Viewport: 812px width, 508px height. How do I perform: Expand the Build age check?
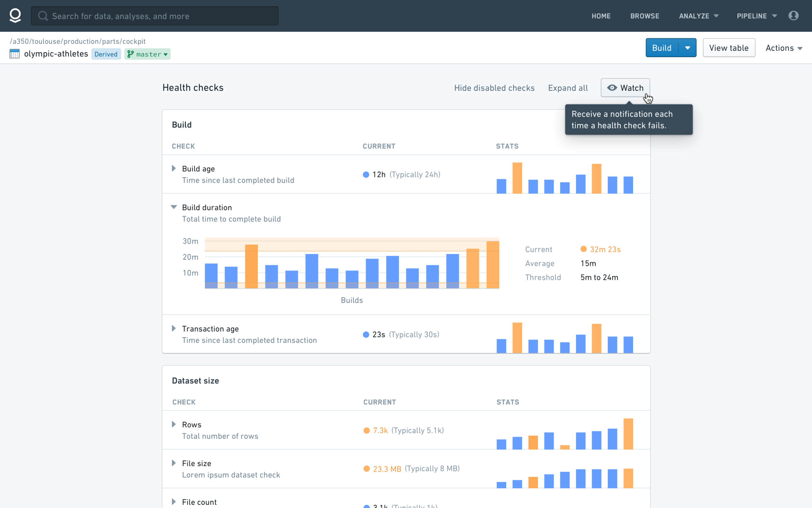pyautogui.click(x=173, y=168)
